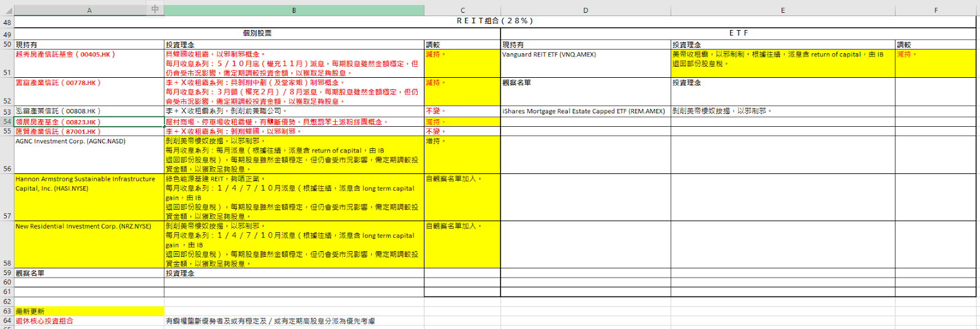The image size is (980, 329).
Task: Select cell 'New Residential Investment Corp. (NRZ.NYSE)'
Action: coord(89,244)
